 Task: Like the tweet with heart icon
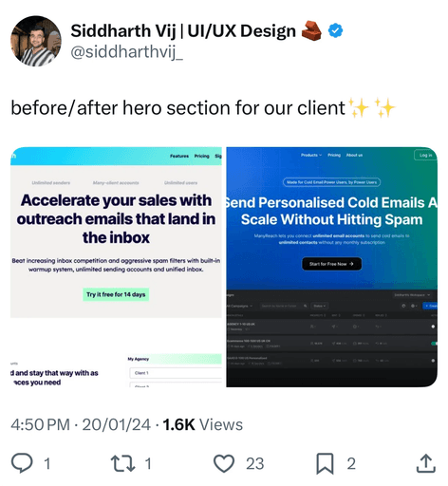[224, 463]
